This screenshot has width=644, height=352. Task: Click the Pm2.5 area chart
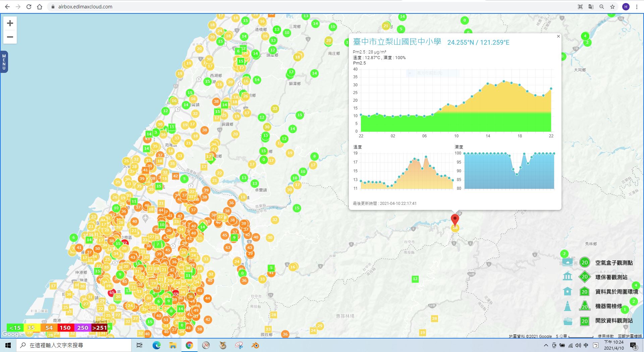pyautogui.click(x=456, y=100)
